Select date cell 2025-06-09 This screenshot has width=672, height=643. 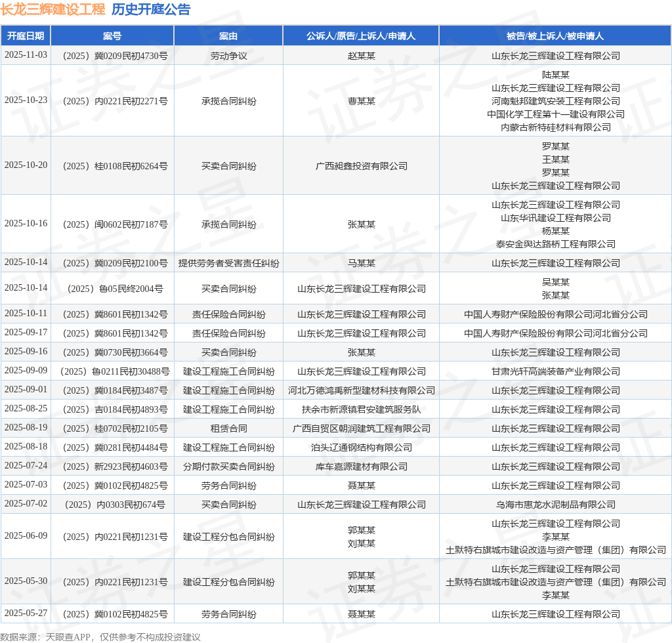pos(26,536)
